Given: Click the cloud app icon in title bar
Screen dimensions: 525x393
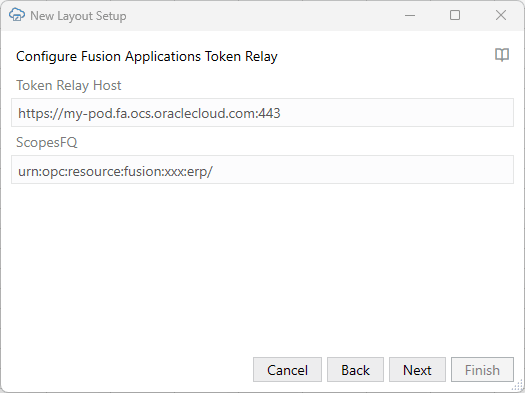Looking at the screenshot, I should click(17, 15).
